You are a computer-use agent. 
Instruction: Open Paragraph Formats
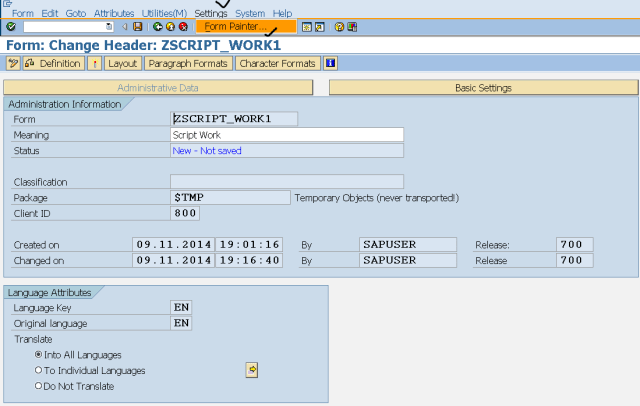[x=188, y=63]
